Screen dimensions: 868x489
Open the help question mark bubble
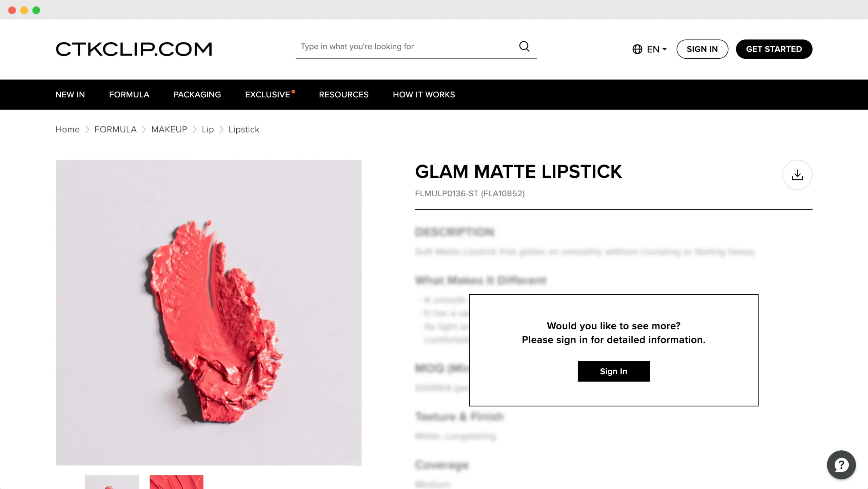click(841, 465)
